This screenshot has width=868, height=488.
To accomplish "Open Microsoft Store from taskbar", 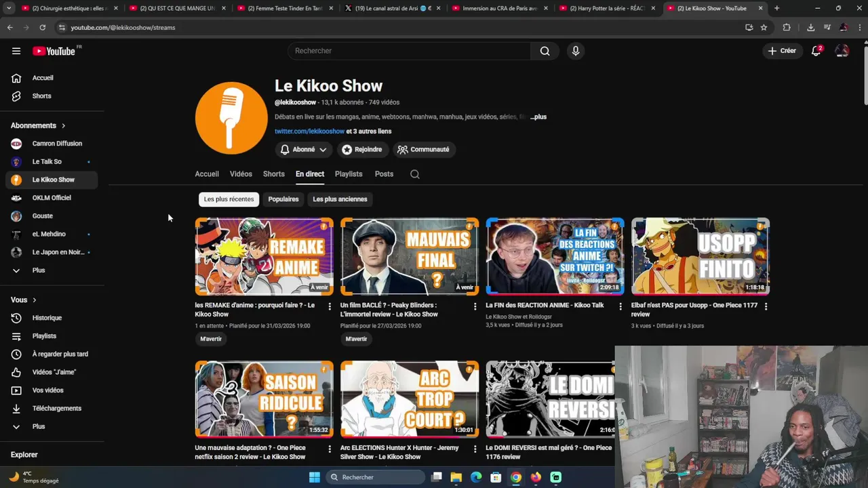I will tap(496, 477).
